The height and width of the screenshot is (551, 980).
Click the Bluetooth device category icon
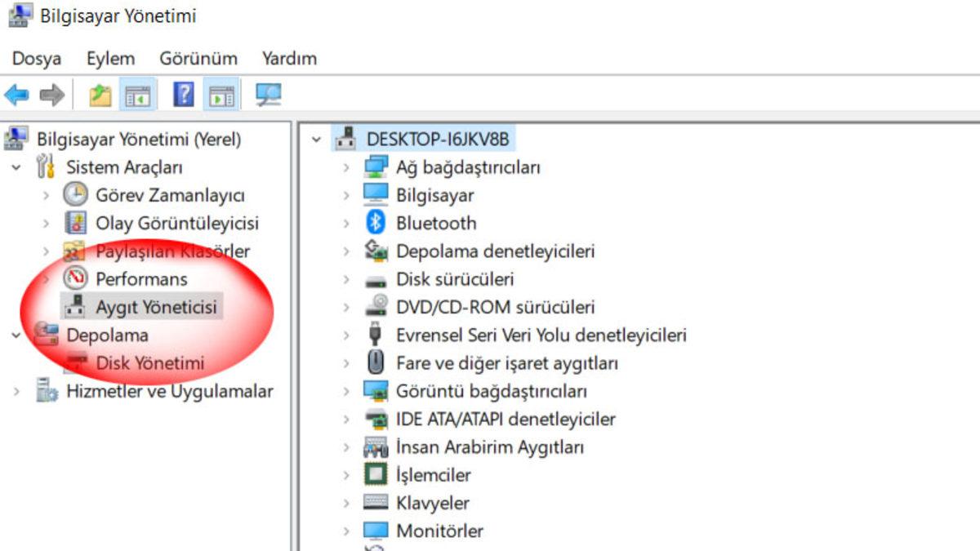click(377, 222)
